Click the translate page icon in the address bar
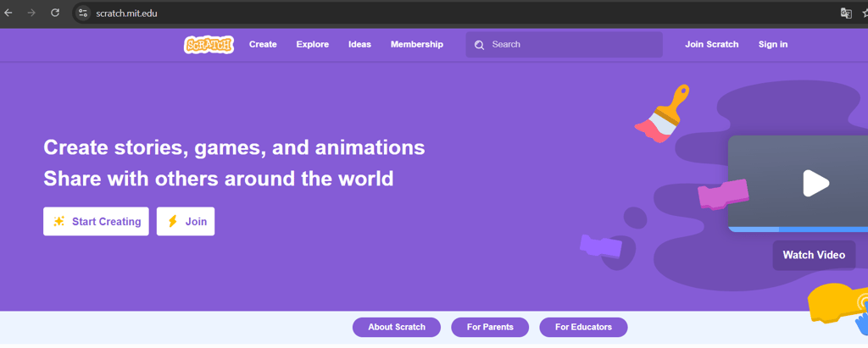Image resolution: width=868 pixels, height=348 pixels. click(x=846, y=14)
